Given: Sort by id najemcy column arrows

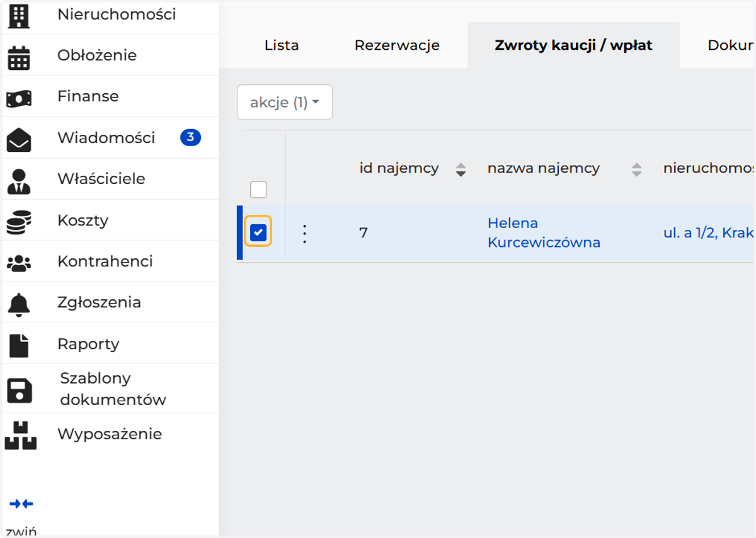Looking at the screenshot, I should pos(461,169).
